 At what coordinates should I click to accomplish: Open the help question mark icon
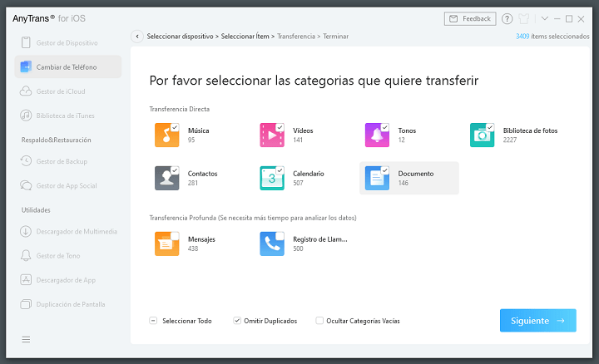click(507, 18)
